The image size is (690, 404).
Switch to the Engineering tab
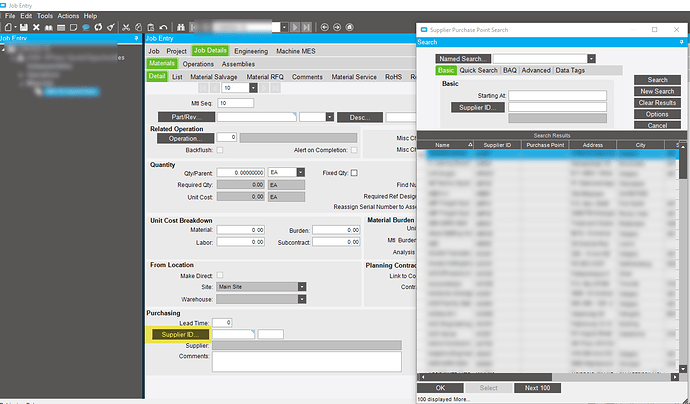coord(251,51)
